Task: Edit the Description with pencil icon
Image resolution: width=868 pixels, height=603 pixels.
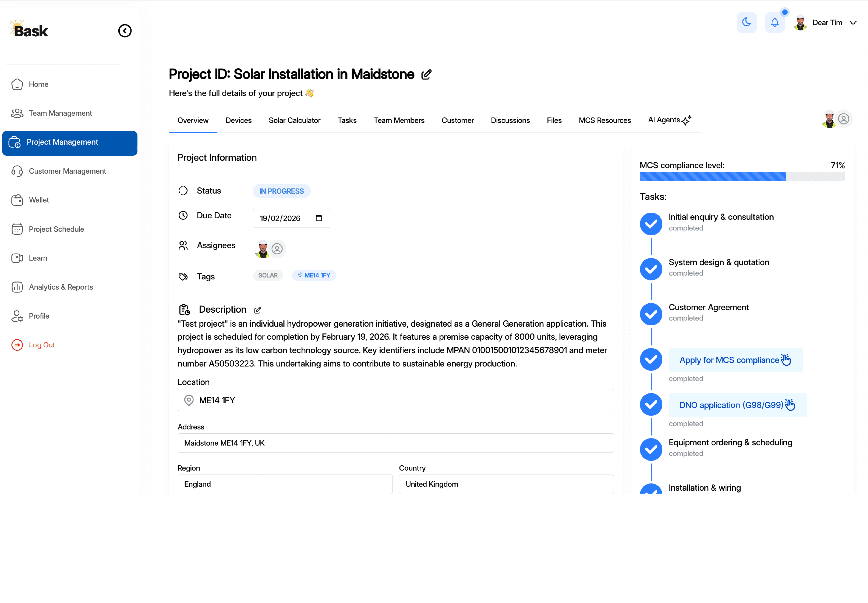Action: click(258, 310)
